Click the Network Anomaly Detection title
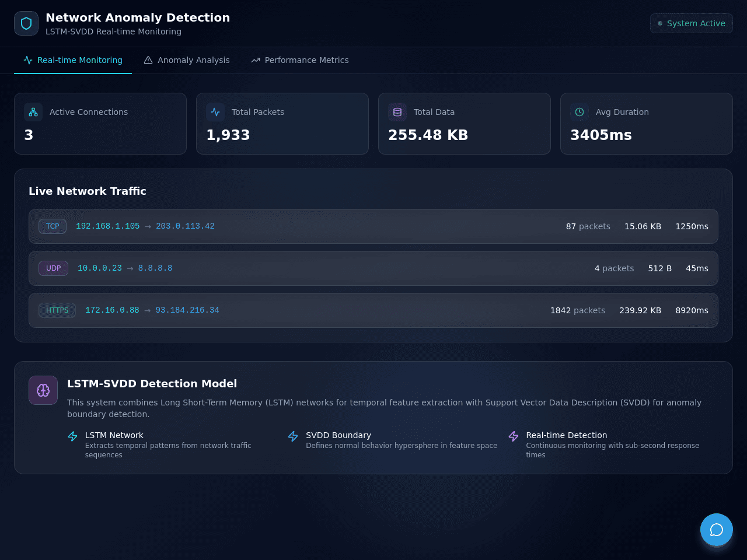 (138, 17)
